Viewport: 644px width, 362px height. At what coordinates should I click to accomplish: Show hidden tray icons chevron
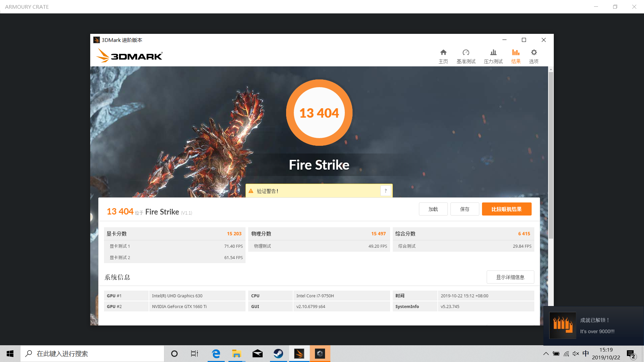click(546, 354)
